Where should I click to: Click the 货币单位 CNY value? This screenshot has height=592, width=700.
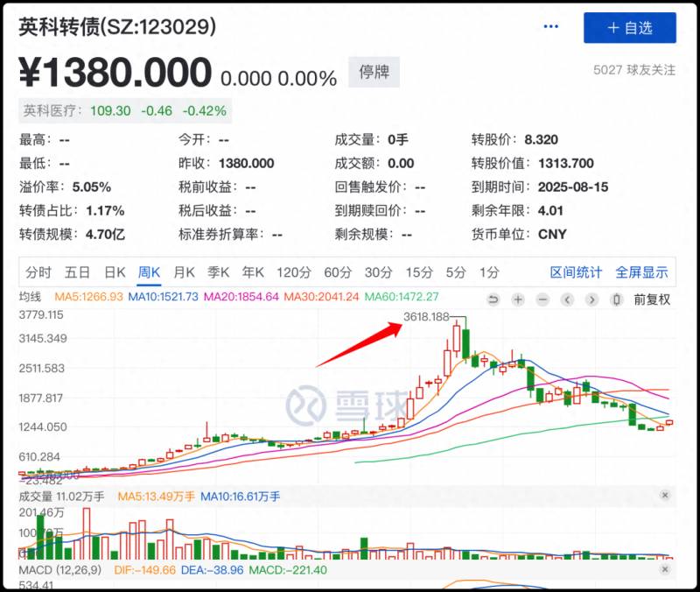(552, 235)
